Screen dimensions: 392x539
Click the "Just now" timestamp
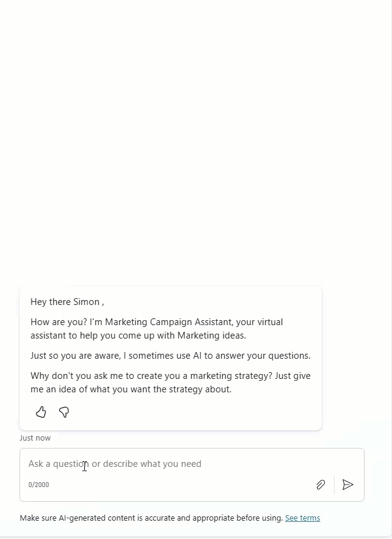click(x=35, y=438)
